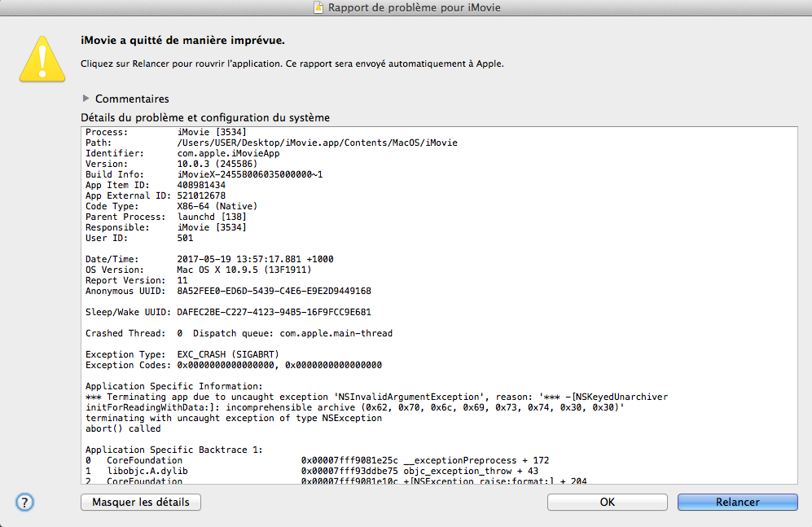Click the Anonymous UUID value

(274, 291)
